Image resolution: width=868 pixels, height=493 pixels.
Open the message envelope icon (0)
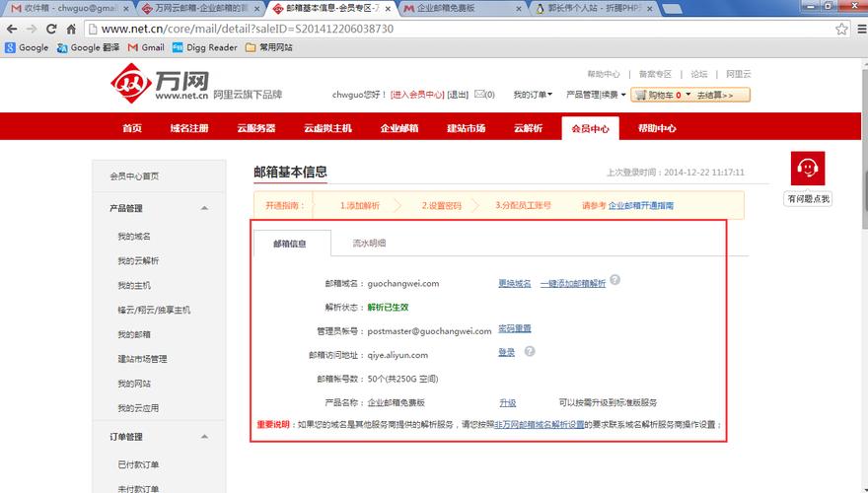480,94
